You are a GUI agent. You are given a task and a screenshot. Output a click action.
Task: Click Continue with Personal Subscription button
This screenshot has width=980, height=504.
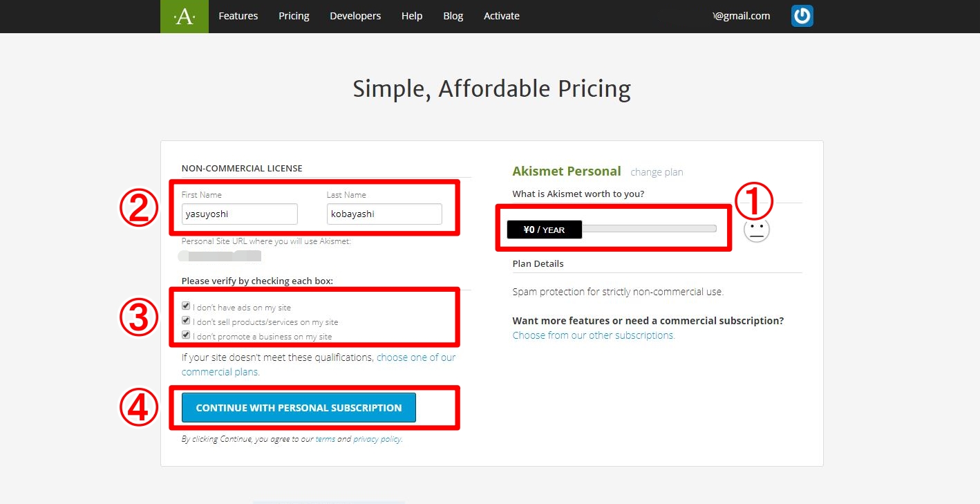[x=299, y=408]
